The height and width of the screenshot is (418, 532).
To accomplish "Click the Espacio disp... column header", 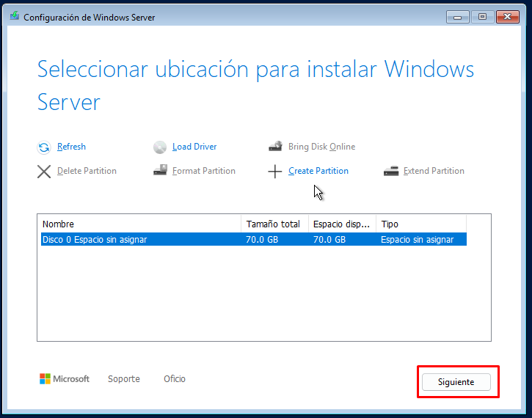I will (x=343, y=224).
